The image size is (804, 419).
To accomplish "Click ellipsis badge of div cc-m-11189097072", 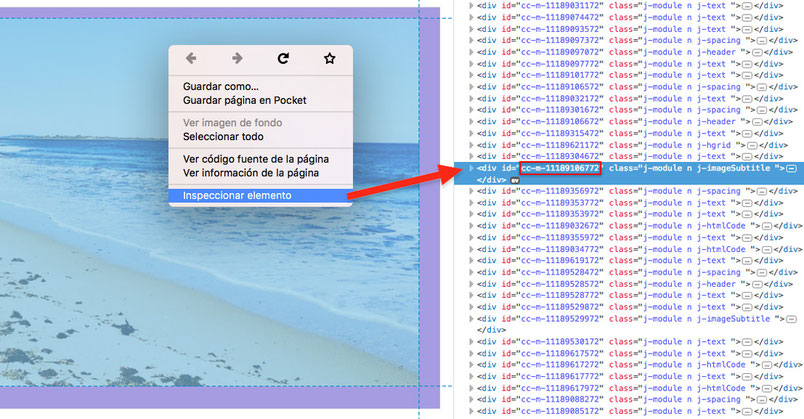I will point(757,52).
